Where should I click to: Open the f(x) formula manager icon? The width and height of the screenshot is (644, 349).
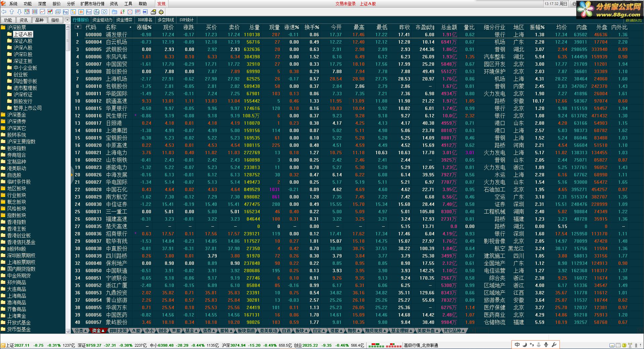tap(97, 12)
